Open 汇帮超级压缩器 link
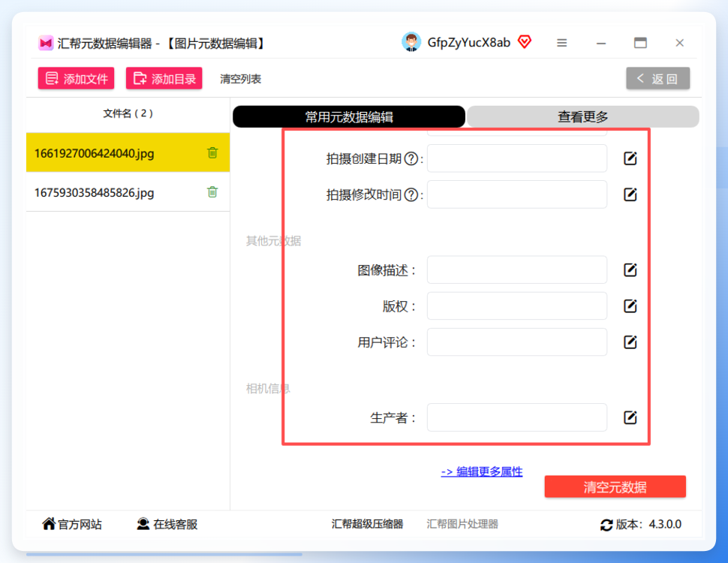The image size is (728, 563). 367,525
